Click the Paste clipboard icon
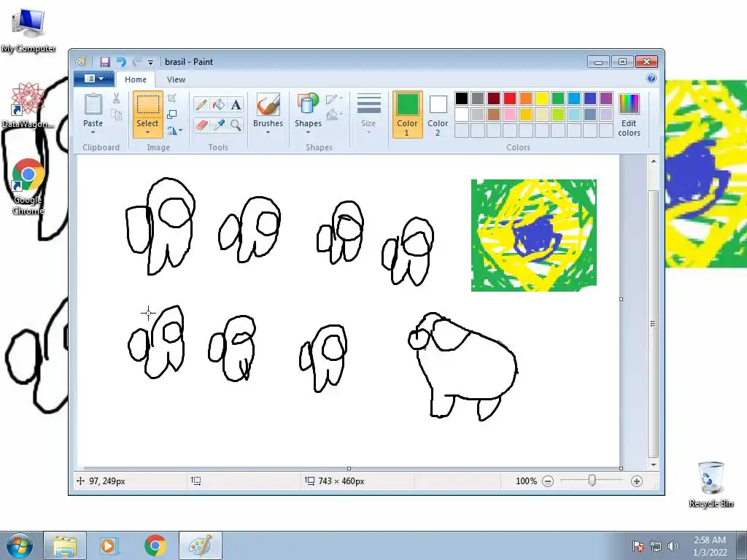 [93, 105]
